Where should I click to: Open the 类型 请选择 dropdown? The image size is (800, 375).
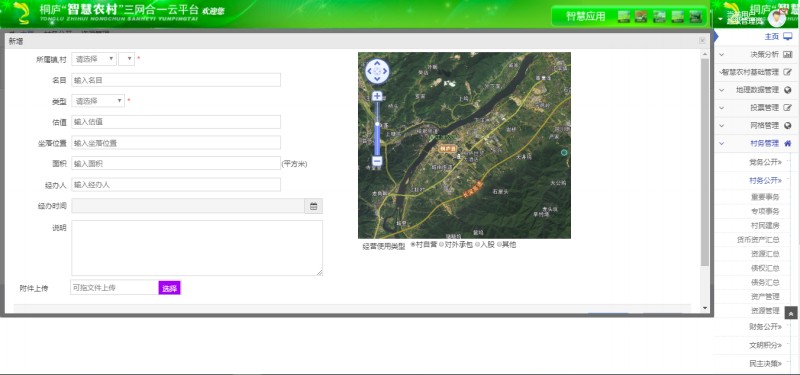98,101
